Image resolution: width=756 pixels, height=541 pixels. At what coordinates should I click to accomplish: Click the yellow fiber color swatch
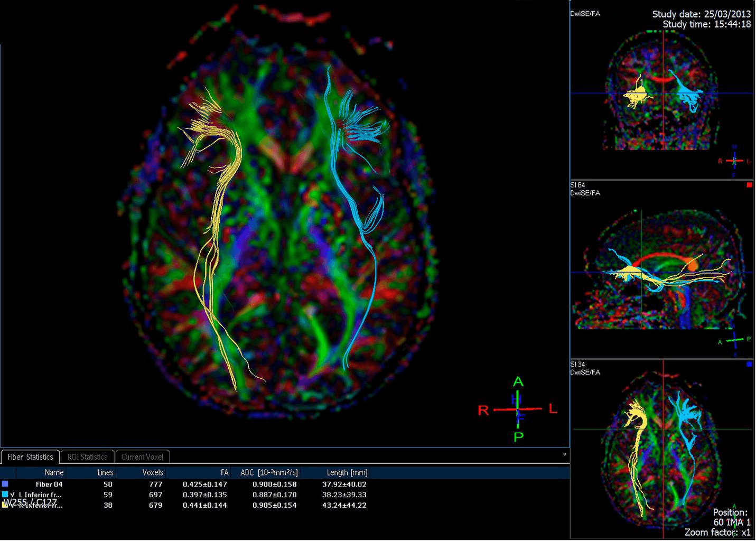click(x=5, y=505)
